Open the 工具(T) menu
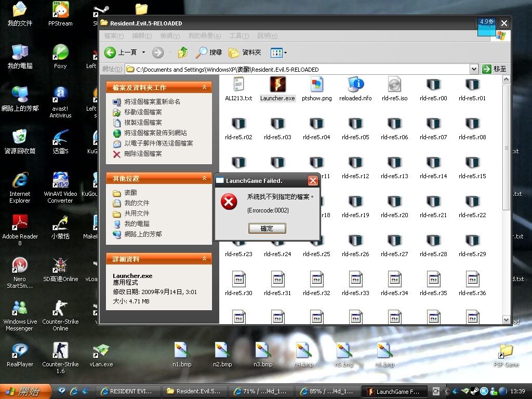The height and width of the screenshot is (399, 532). pos(239,36)
